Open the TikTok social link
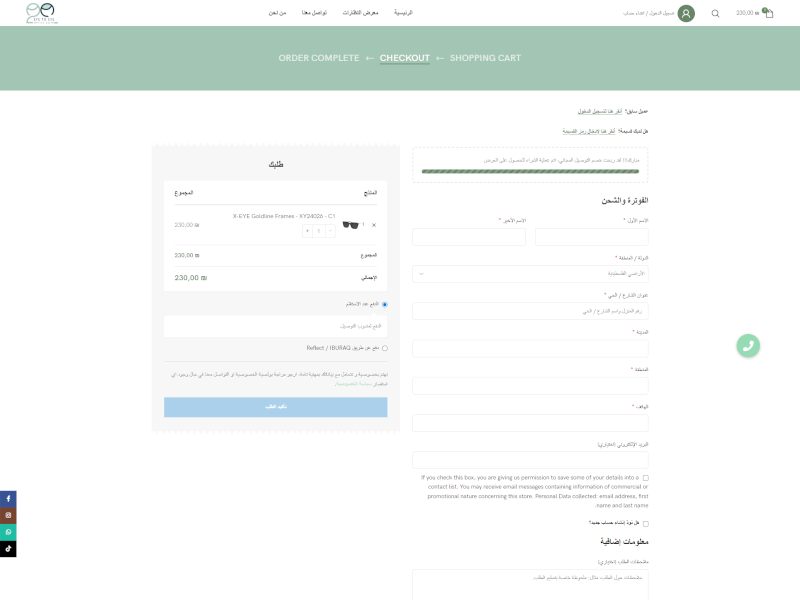This screenshot has width=800, height=600. 8,548
